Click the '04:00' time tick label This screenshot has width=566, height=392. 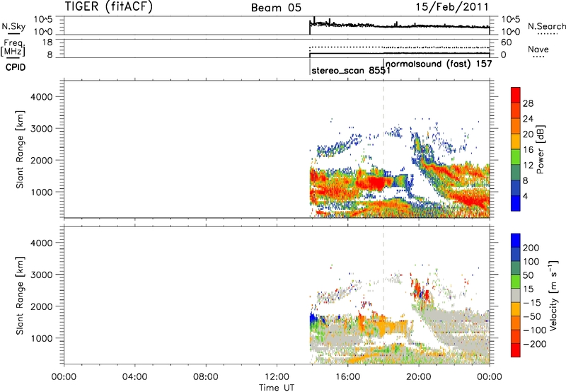coord(134,377)
